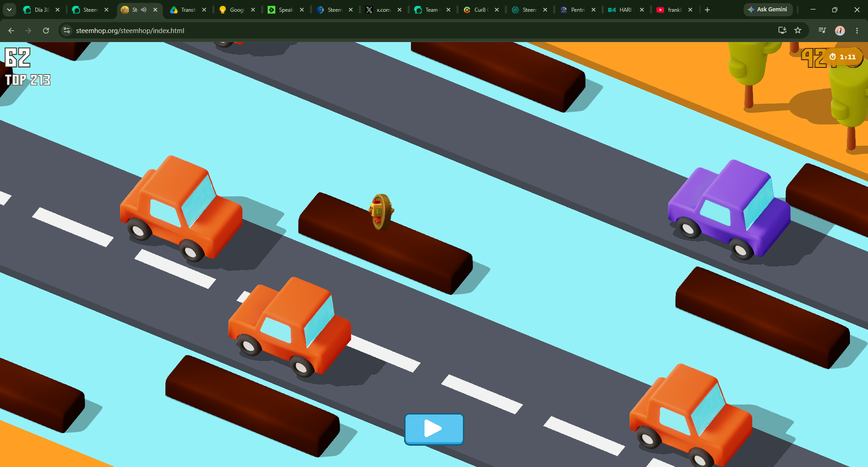This screenshot has height=467, width=868.
Task: Minimize the Chrome window
Action: (x=813, y=10)
